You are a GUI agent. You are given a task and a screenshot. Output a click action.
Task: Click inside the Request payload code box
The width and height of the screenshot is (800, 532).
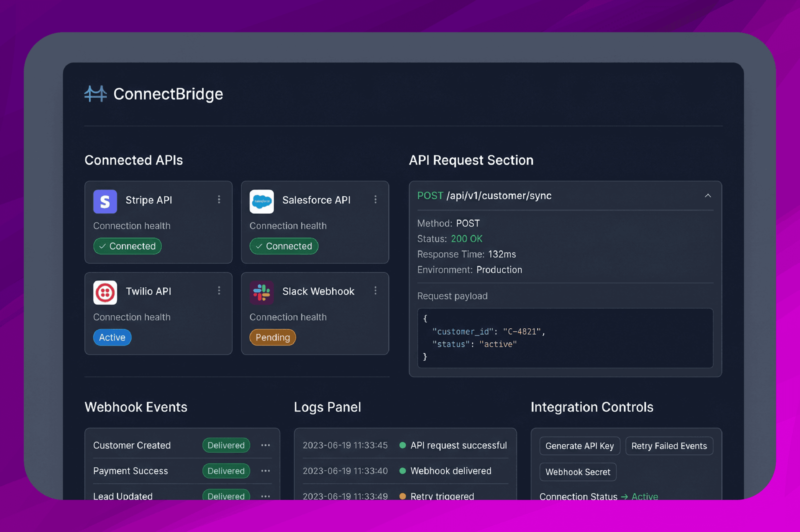click(565, 338)
